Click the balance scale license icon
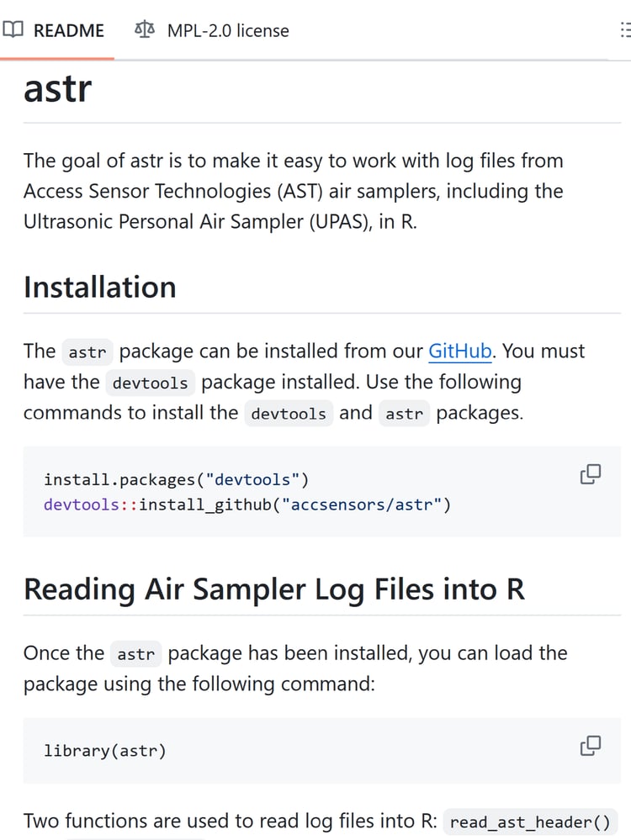The height and width of the screenshot is (840, 631). [x=145, y=30]
